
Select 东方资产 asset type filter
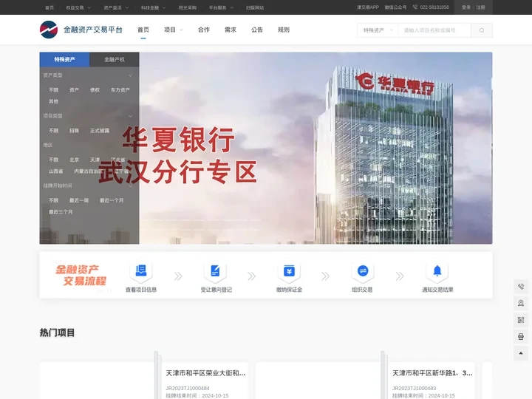[120, 90]
